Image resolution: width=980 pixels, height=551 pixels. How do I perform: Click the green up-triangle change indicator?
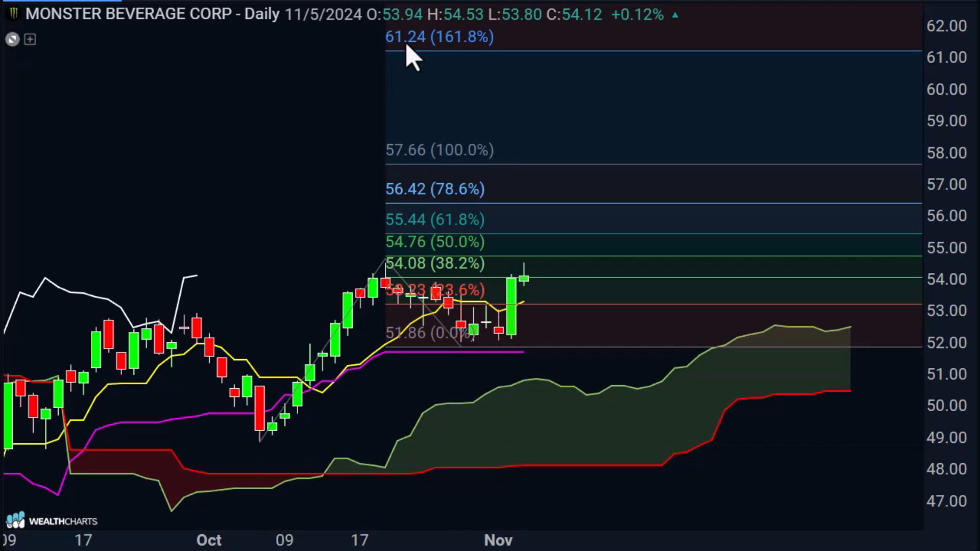point(675,15)
